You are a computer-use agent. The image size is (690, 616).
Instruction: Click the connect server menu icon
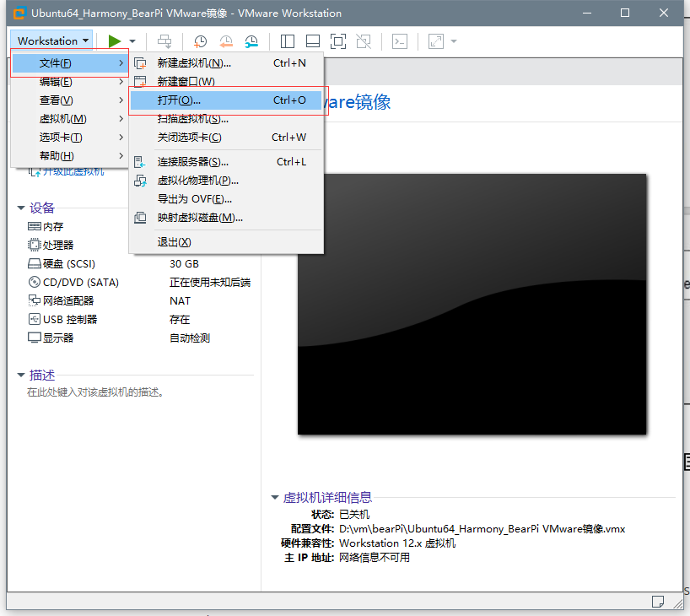click(x=139, y=162)
